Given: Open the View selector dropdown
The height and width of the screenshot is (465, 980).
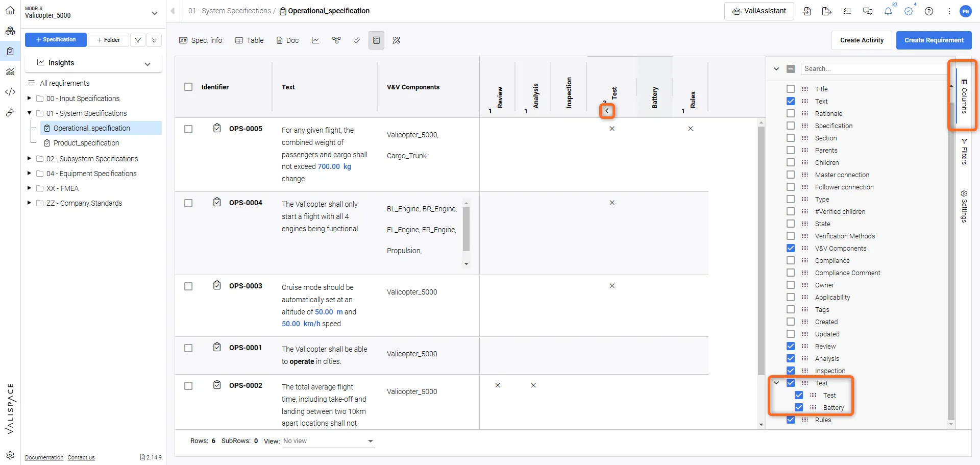Looking at the screenshot, I should click(x=329, y=441).
